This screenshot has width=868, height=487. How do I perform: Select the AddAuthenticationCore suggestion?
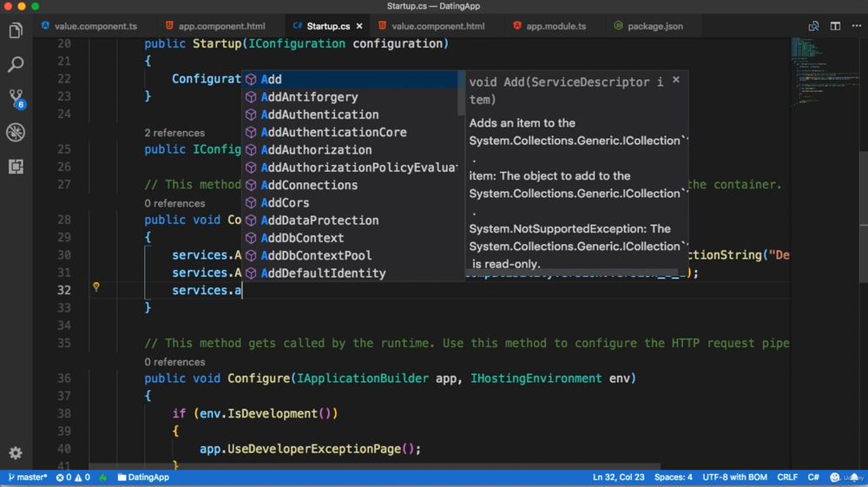[x=351, y=132]
